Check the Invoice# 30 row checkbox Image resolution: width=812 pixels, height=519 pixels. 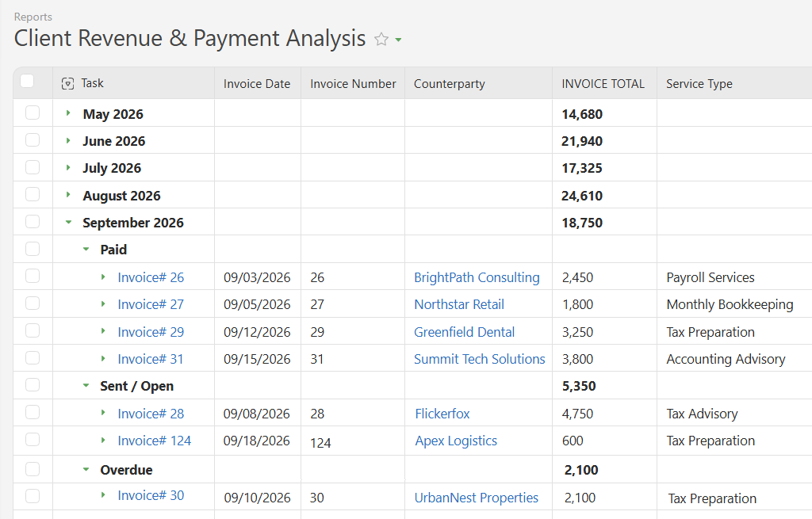click(x=33, y=496)
